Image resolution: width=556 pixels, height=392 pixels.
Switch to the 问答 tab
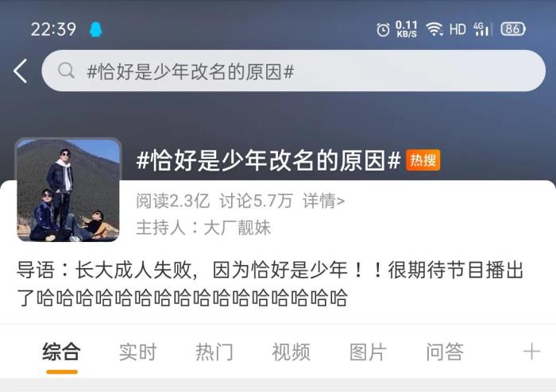click(445, 352)
